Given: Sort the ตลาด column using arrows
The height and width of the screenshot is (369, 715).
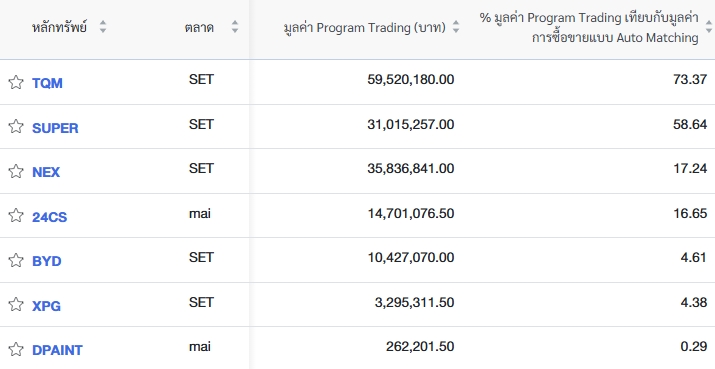Looking at the screenshot, I should [x=235, y=26].
